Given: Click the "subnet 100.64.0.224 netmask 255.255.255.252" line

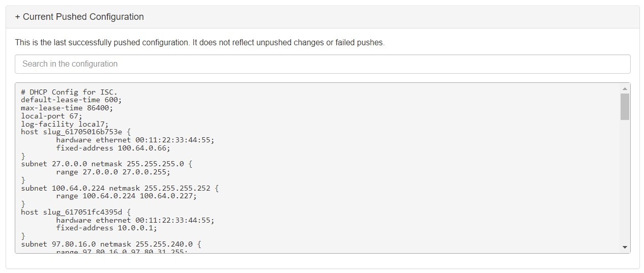Looking at the screenshot, I should point(120,188).
